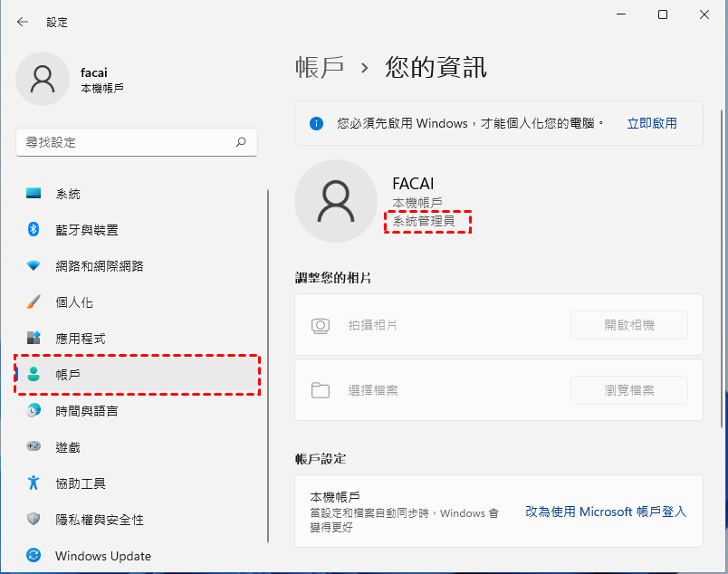Click the large FACAI profile picture
Image resolution: width=728 pixels, height=574 pixels.
point(336,201)
